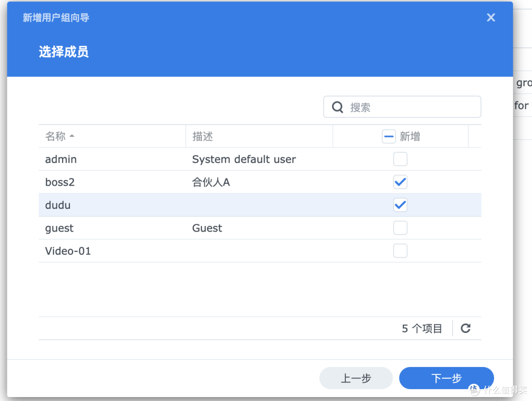Click the 'Guest' description cell
The width and height of the screenshot is (532, 401).
[x=207, y=228]
